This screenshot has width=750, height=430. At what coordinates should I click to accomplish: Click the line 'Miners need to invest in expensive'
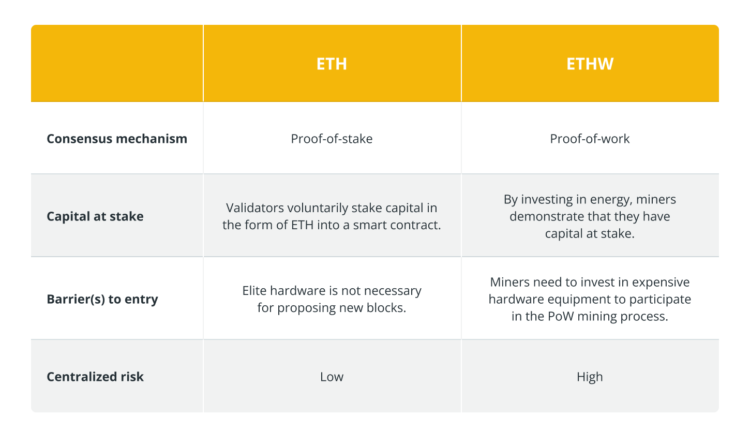(589, 282)
